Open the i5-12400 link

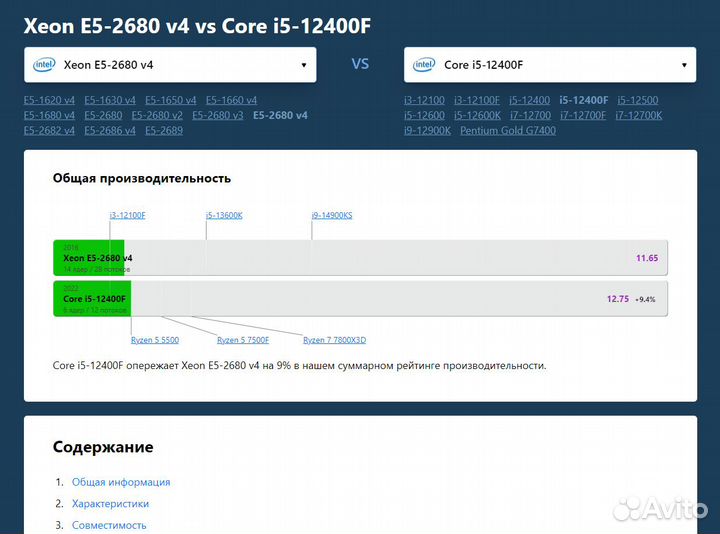pos(529,100)
